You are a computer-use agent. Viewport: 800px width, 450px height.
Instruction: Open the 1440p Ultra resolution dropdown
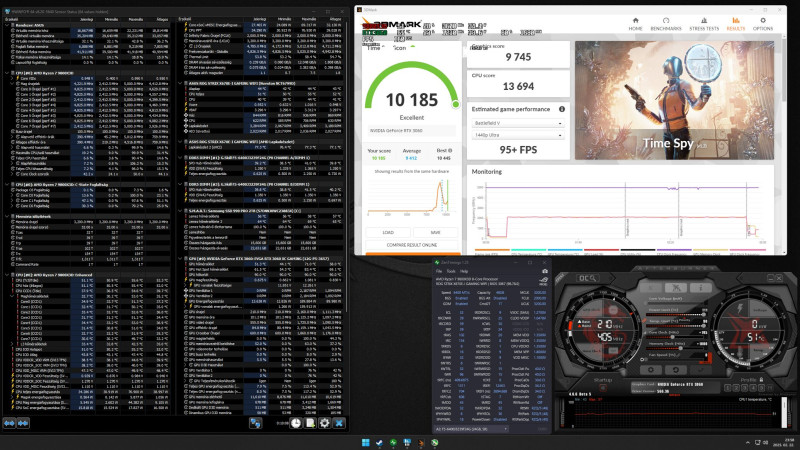(x=518, y=135)
